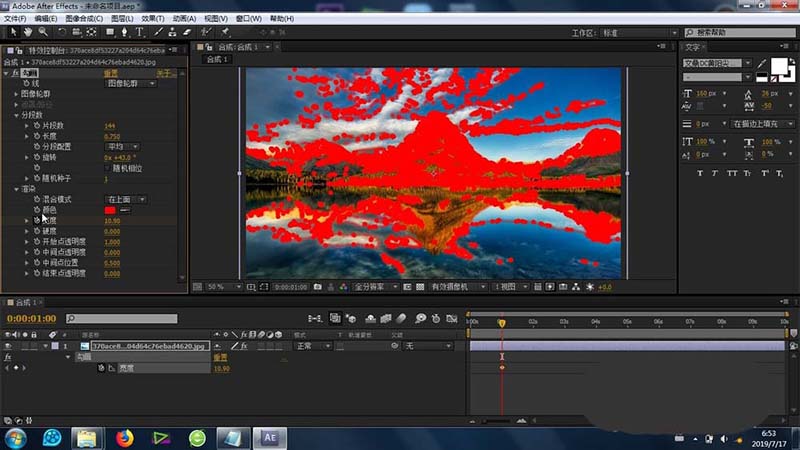Click the snapshot camera icon in viewer

coord(317,287)
